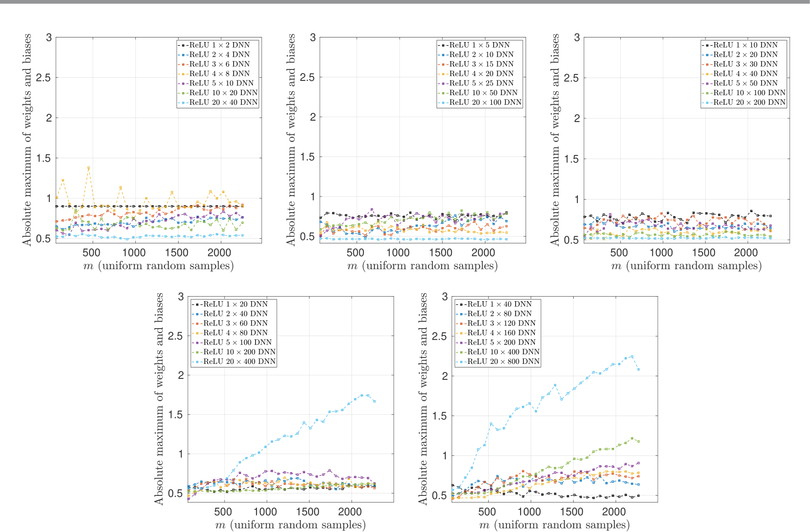
Task: Click legend entry 'ReLU 1 × 40 DNN'
Action: 494,304
